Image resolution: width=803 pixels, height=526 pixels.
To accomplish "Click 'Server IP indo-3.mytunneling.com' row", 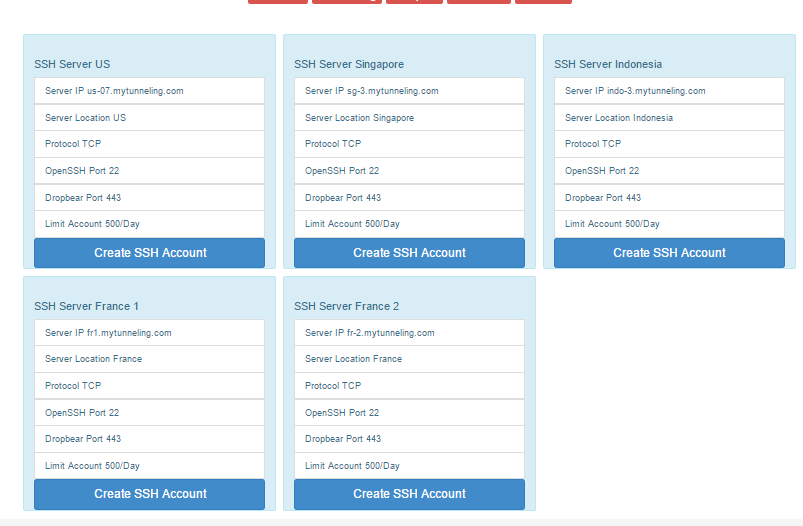I will 669,91.
